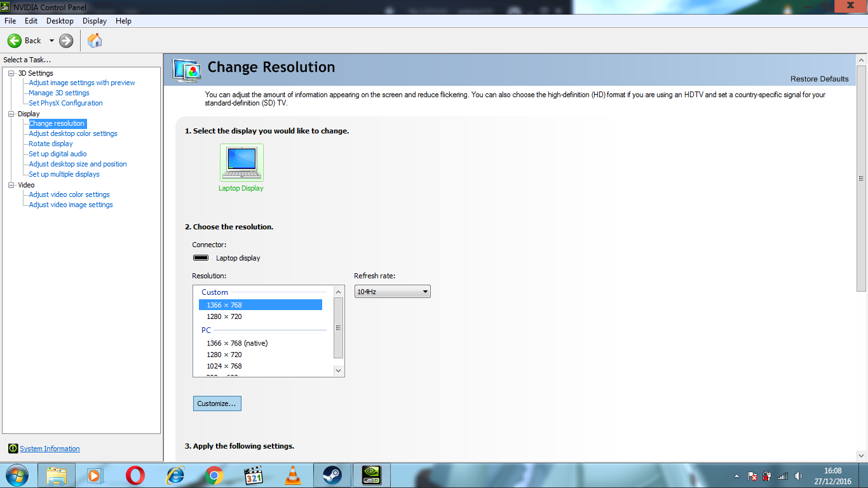Open Manage 3D settings

(59, 93)
